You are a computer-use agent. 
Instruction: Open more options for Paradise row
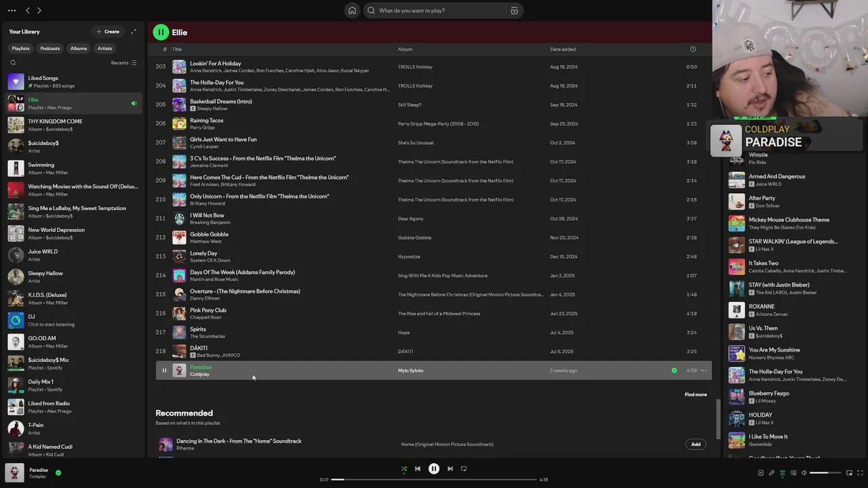(x=704, y=370)
